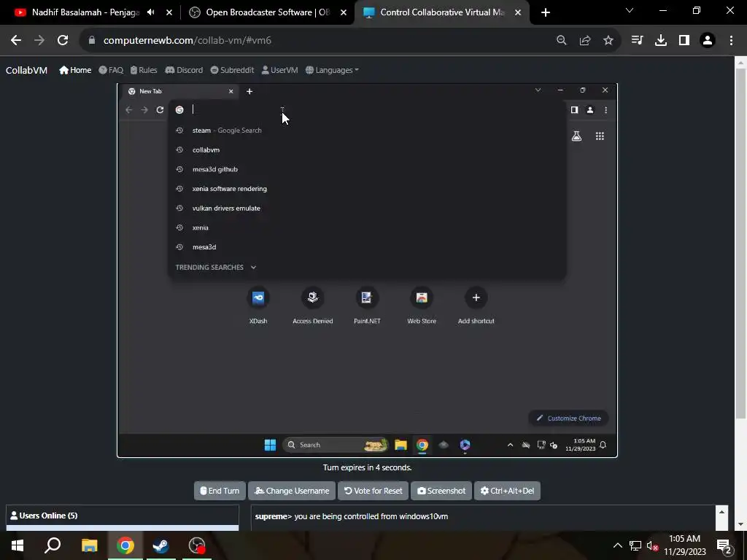Screen dimensions: 747x560
Task: Send Ctrl+Alt+Del to the VM
Action: pyautogui.click(x=507, y=491)
